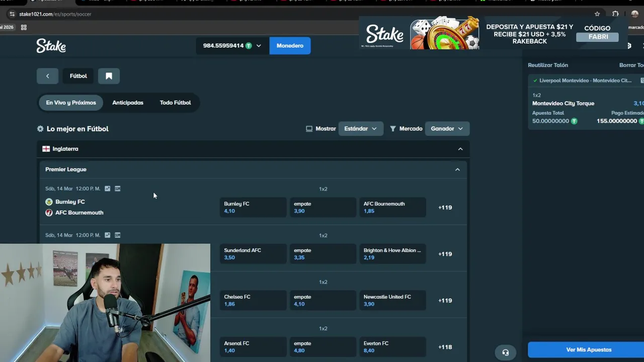Image resolution: width=644 pixels, height=362 pixels.
Task: Open the browser profile avatar
Action: [634, 14]
